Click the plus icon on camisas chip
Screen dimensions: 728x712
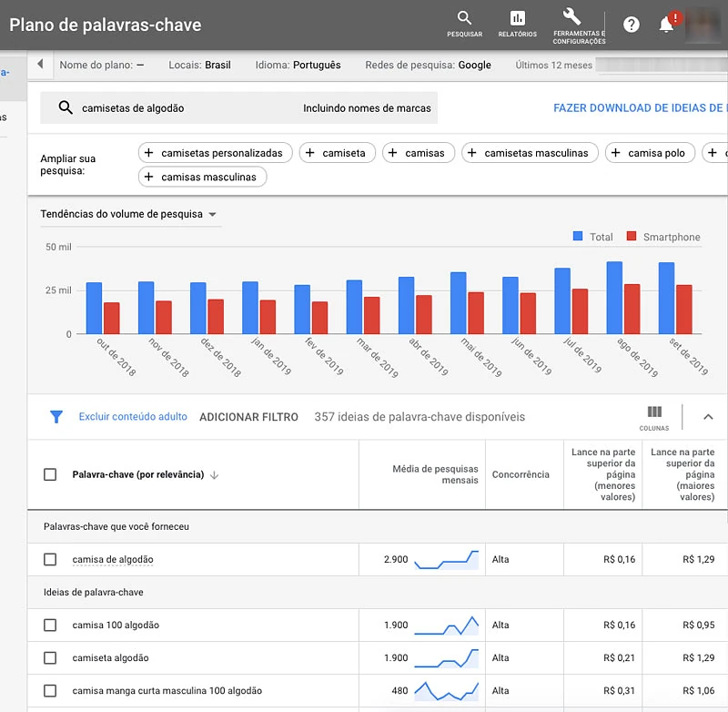(393, 153)
